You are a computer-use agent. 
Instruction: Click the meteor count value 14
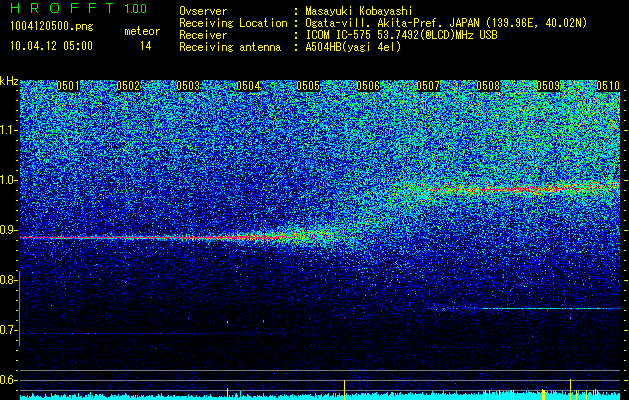tap(146, 46)
